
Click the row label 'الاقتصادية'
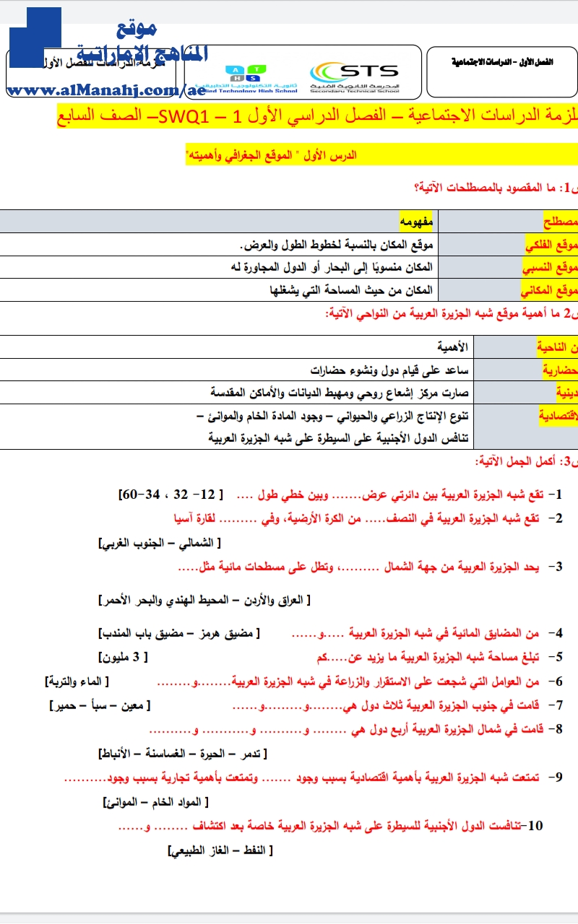[x=557, y=416]
